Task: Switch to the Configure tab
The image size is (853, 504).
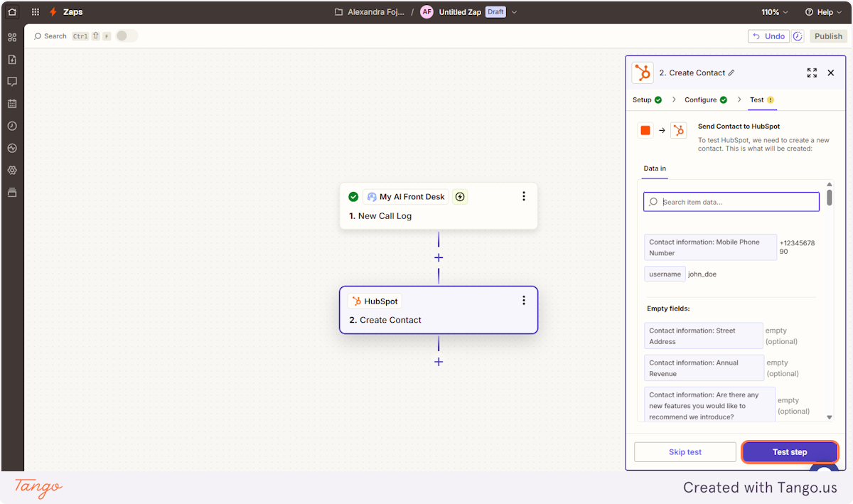Action: tap(706, 100)
